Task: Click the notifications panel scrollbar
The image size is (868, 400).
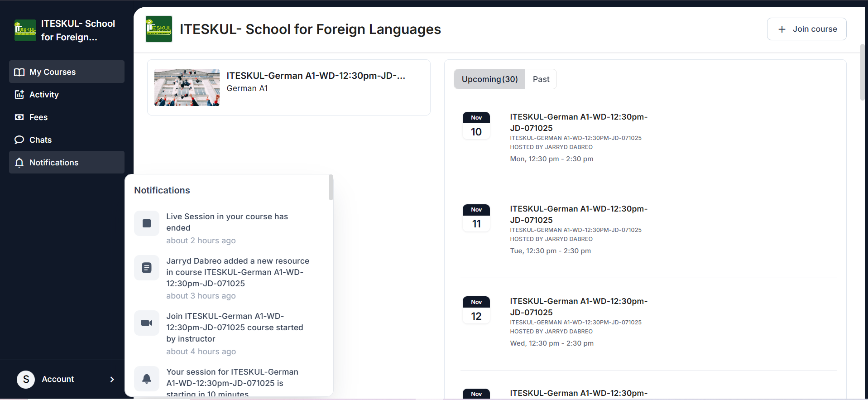Action: click(x=331, y=187)
